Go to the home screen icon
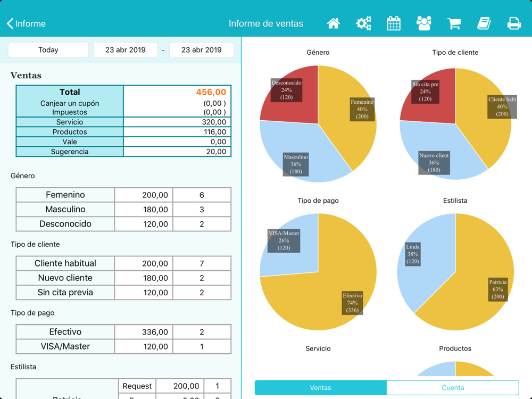This screenshot has height=399, width=532. (x=333, y=23)
